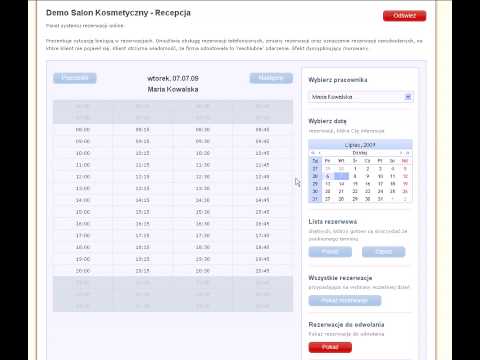Click the 20:45 time slot
The image size is (480, 360).
click(263, 271)
